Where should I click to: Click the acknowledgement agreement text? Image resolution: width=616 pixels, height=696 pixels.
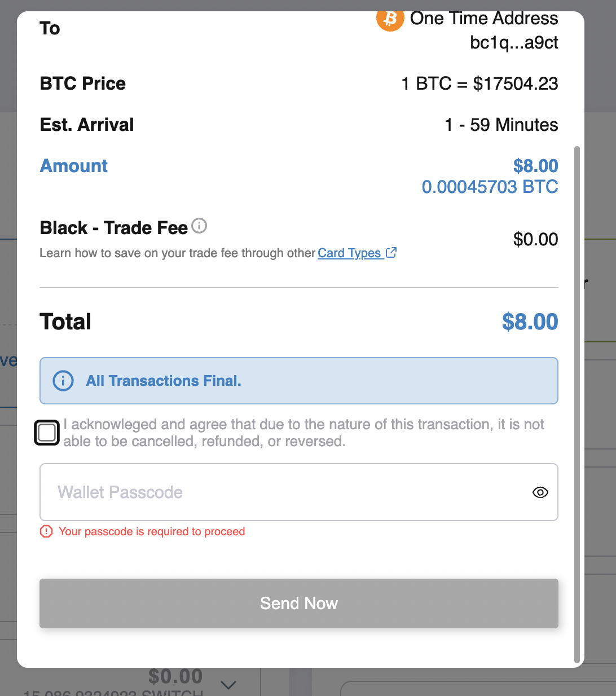(303, 433)
